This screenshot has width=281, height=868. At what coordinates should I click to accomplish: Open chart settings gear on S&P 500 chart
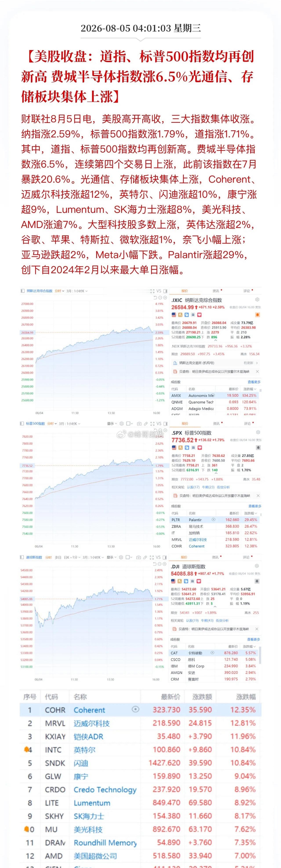121,424
